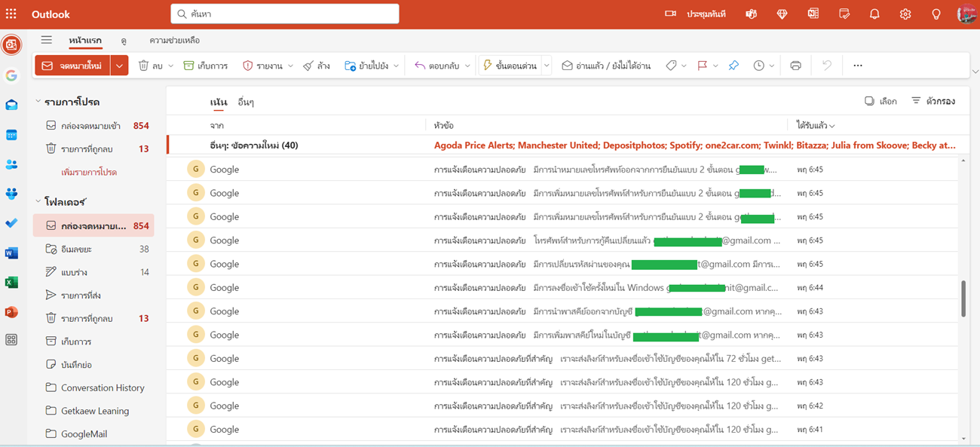Open the premium diamond icon
980x447 pixels.
coord(782,14)
